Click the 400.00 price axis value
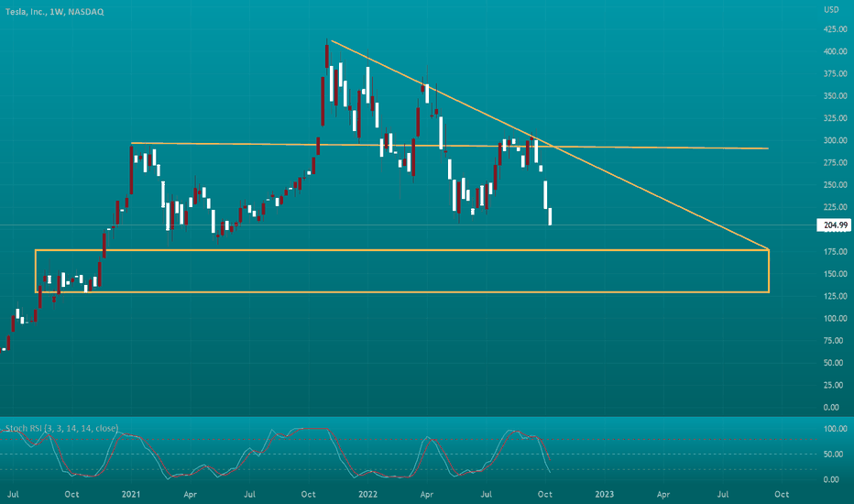 (x=836, y=51)
